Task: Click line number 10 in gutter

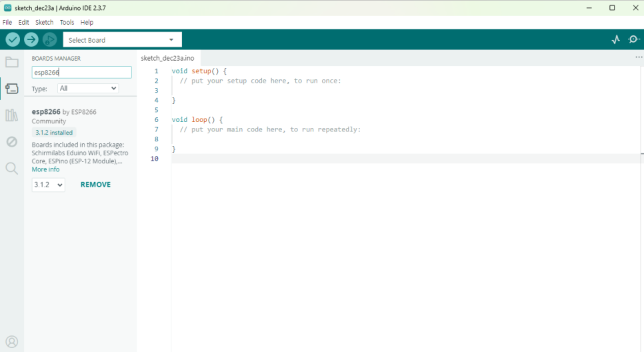Action: tap(155, 159)
